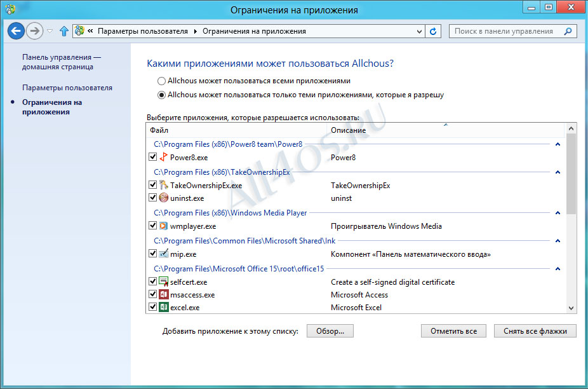The width and height of the screenshot is (588, 389).
Task: Click the window title bar icon
Action: click(x=10, y=8)
